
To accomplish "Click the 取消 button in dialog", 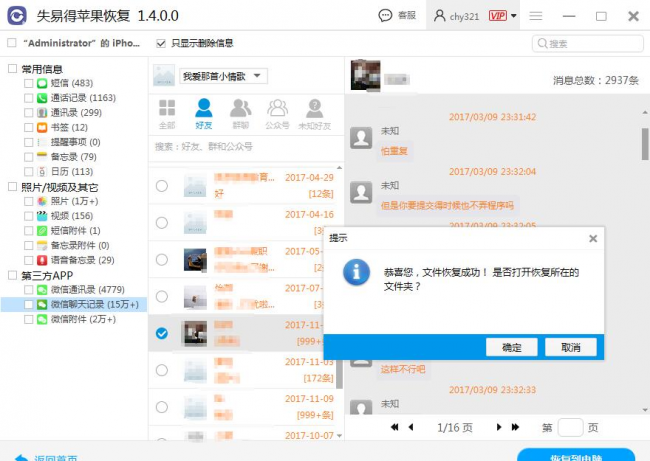I will click(571, 347).
